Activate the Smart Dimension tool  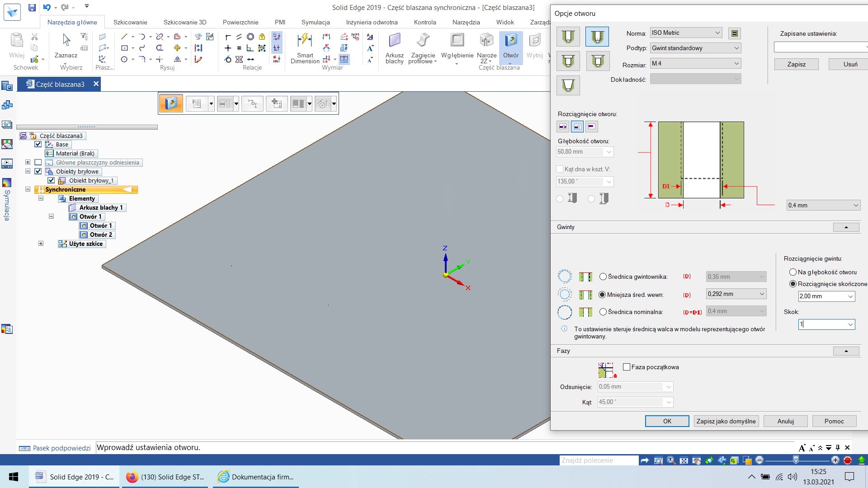coord(305,48)
